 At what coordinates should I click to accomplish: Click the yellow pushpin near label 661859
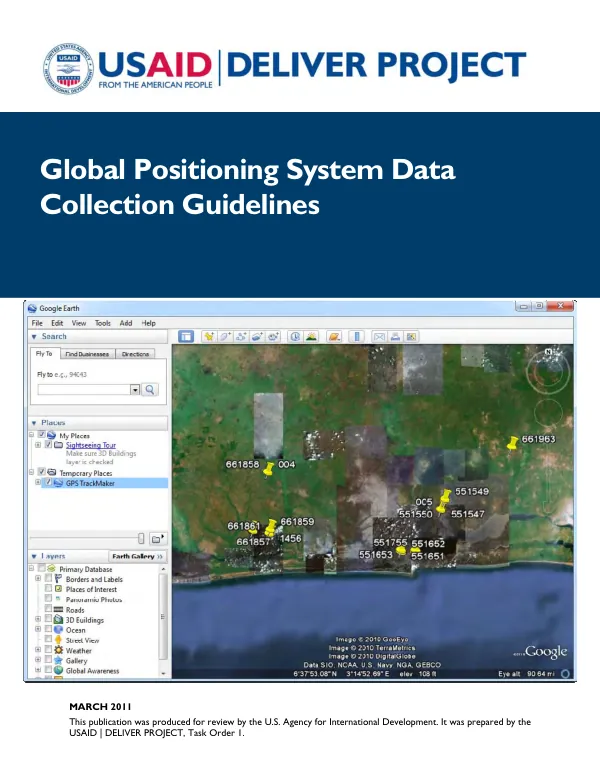click(x=272, y=526)
